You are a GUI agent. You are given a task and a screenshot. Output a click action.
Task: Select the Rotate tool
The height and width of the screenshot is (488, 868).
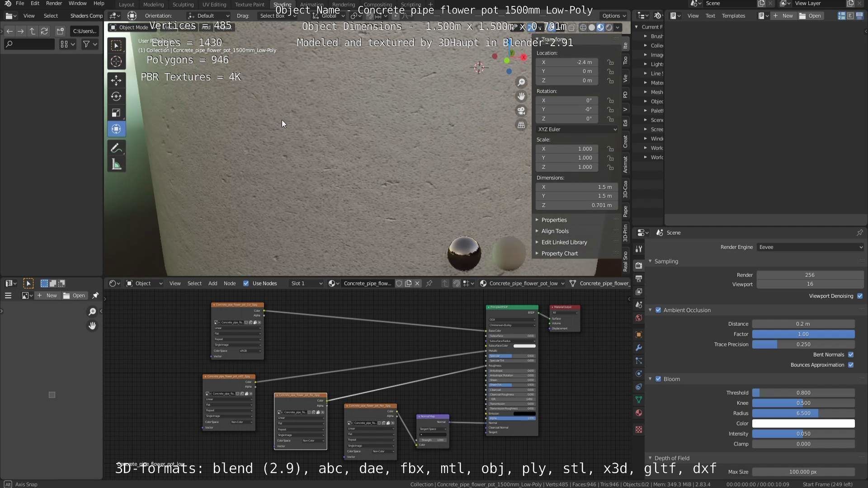point(116,96)
